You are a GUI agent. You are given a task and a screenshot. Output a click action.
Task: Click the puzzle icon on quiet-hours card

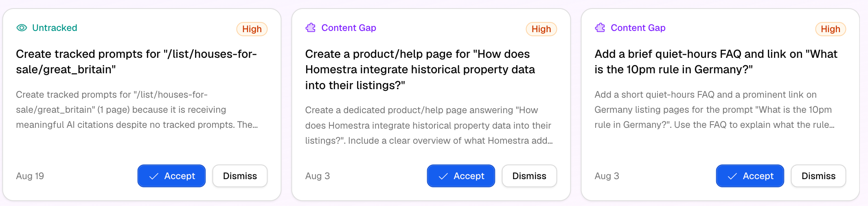pos(600,28)
